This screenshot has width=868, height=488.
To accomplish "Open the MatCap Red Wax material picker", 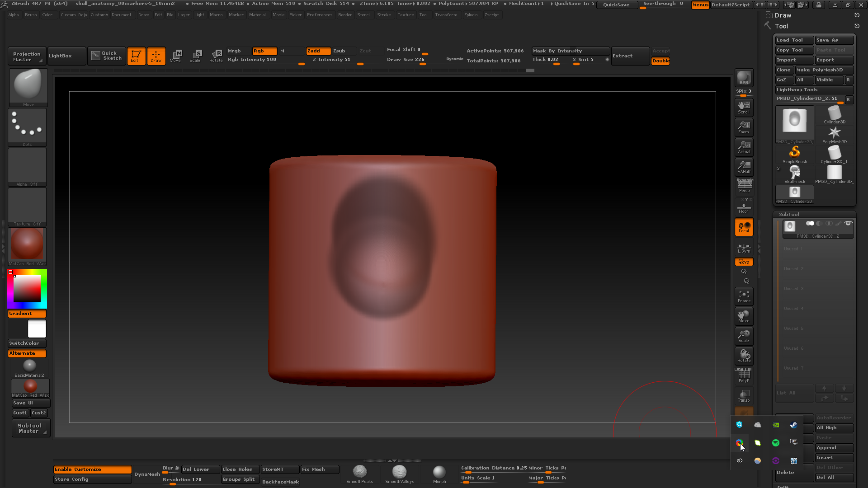I will coord(27,247).
